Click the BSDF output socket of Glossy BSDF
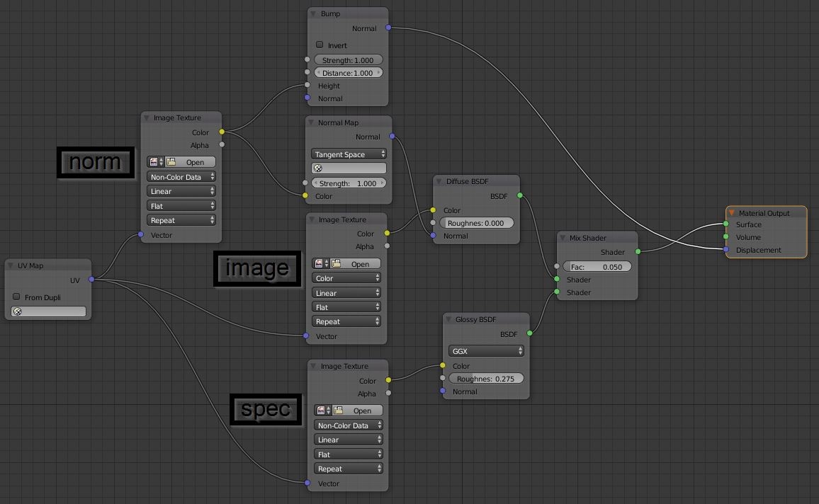The height and width of the screenshot is (504, 819). click(529, 333)
